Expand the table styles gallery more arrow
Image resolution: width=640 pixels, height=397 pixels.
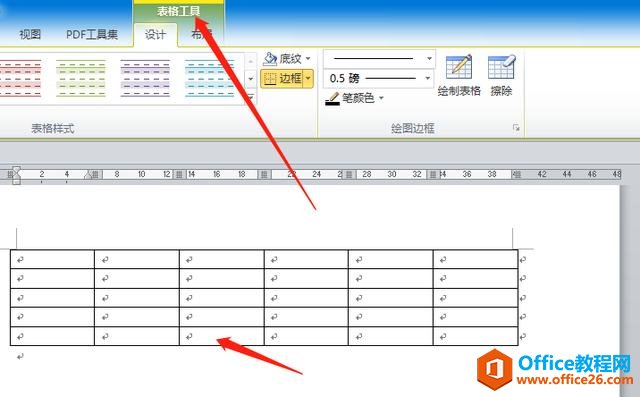pos(251,97)
